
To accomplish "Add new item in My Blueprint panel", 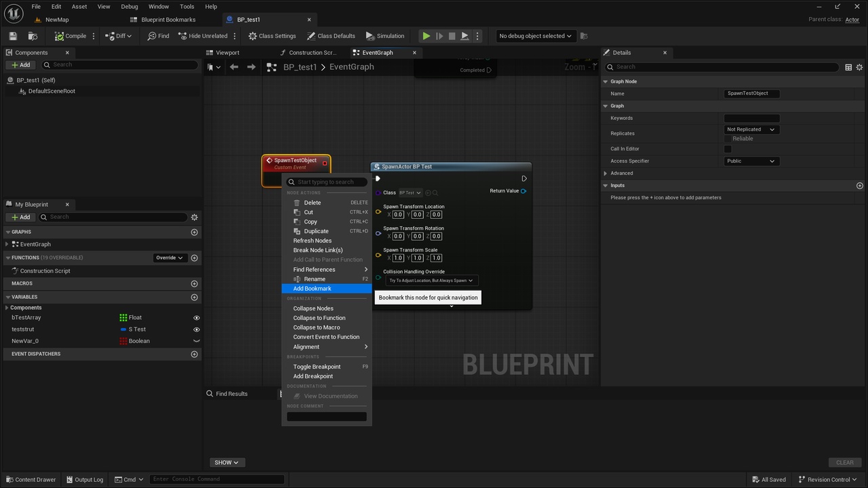I will (x=21, y=217).
